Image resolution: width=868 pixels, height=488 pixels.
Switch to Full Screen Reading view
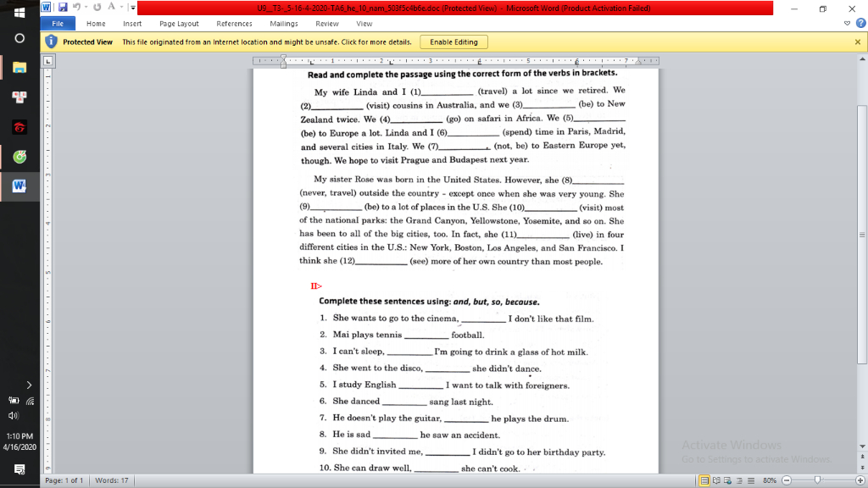[716, 480]
